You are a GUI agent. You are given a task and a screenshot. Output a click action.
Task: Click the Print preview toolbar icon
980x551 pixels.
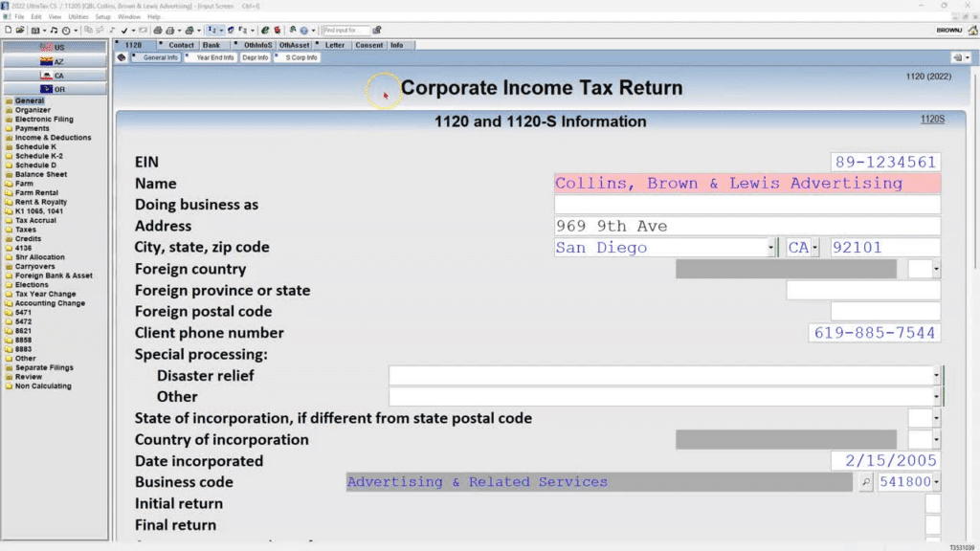pos(169,30)
